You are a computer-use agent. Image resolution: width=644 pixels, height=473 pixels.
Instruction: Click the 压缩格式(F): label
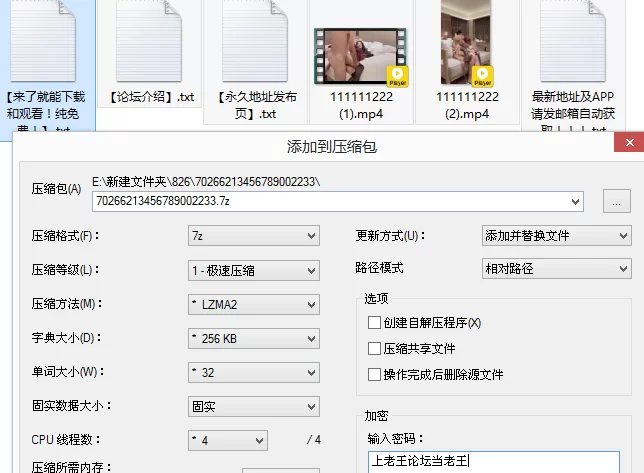[x=65, y=236]
